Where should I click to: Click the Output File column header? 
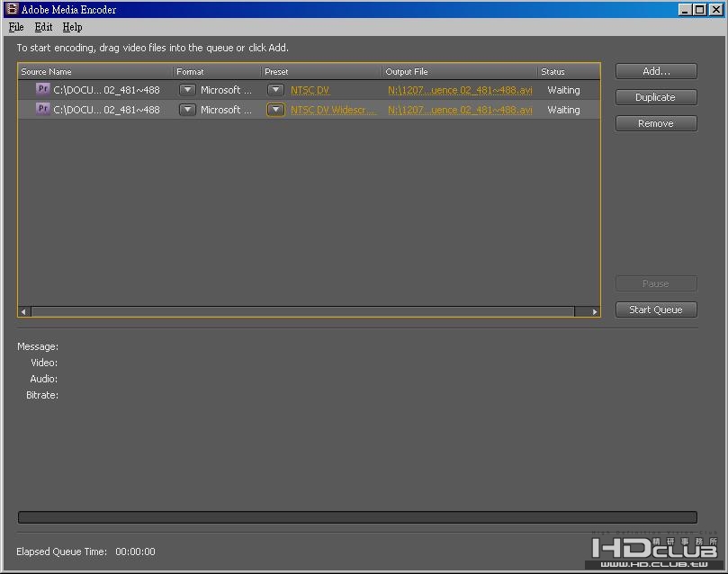[x=460, y=71]
